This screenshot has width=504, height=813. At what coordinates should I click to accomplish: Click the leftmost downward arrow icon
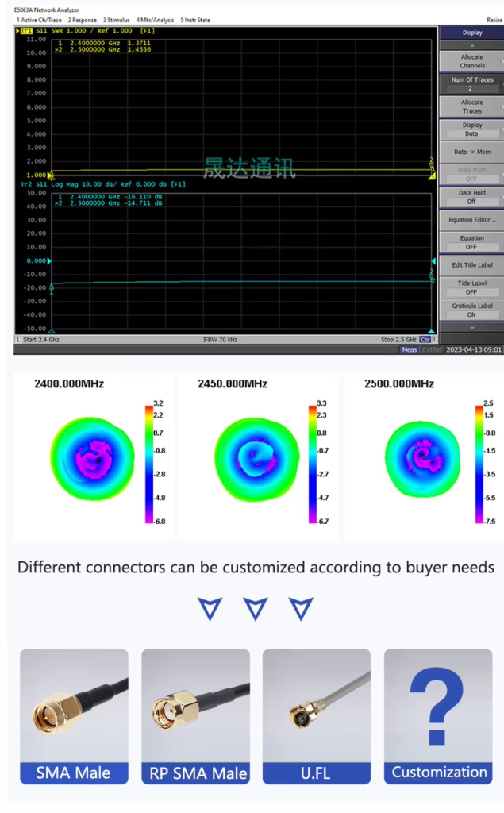tap(210, 609)
